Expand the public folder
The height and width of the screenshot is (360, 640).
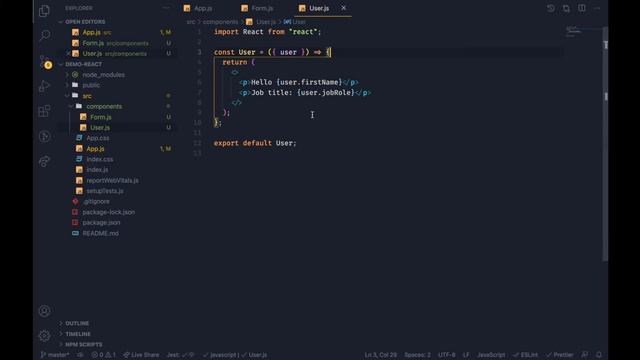(x=91, y=85)
